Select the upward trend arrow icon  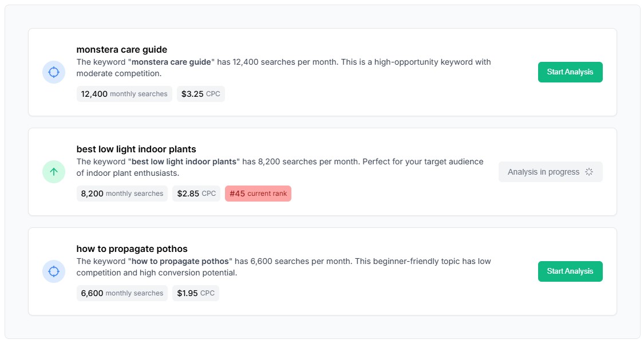click(53, 172)
